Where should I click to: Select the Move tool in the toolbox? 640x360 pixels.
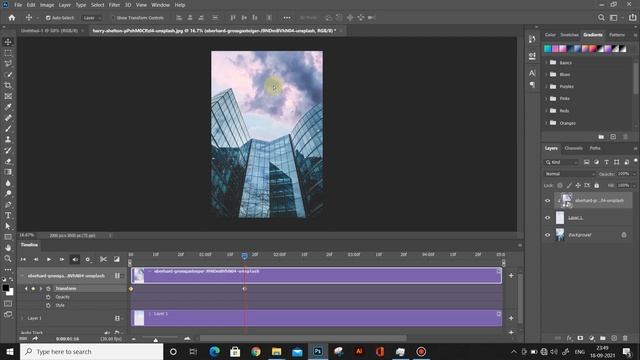click(8, 42)
